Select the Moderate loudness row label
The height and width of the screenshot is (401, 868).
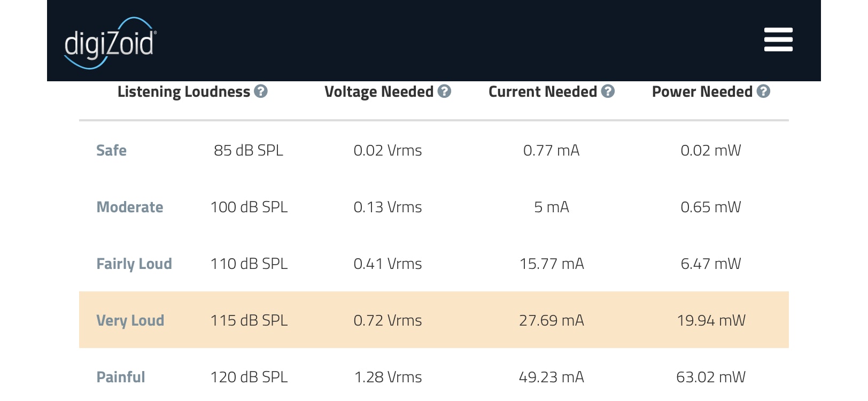130,207
